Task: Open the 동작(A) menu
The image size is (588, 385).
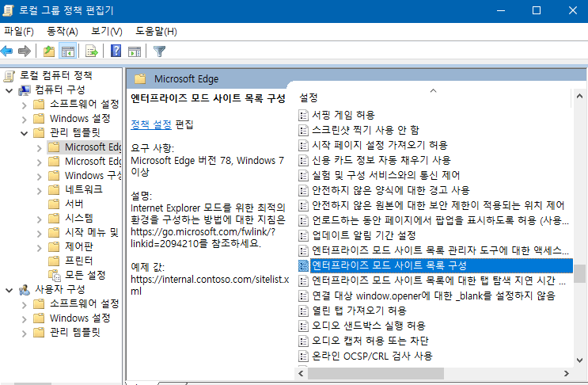Action: (63, 32)
